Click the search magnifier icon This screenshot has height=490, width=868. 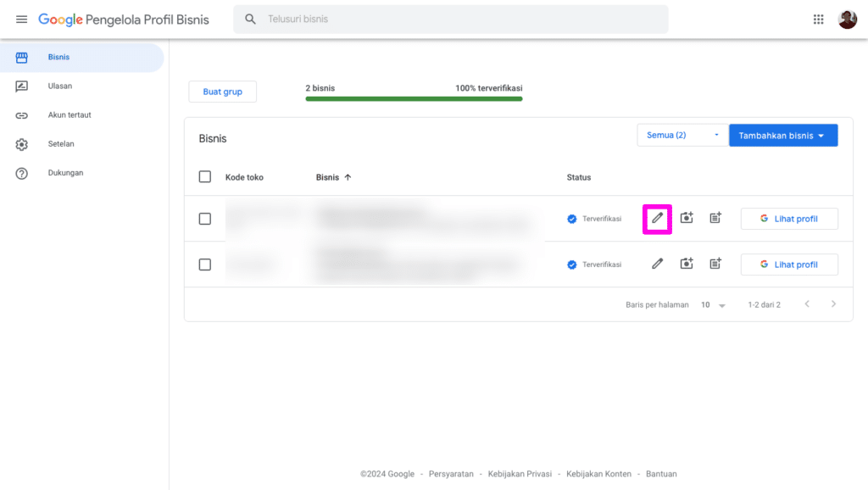click(250, 19)
